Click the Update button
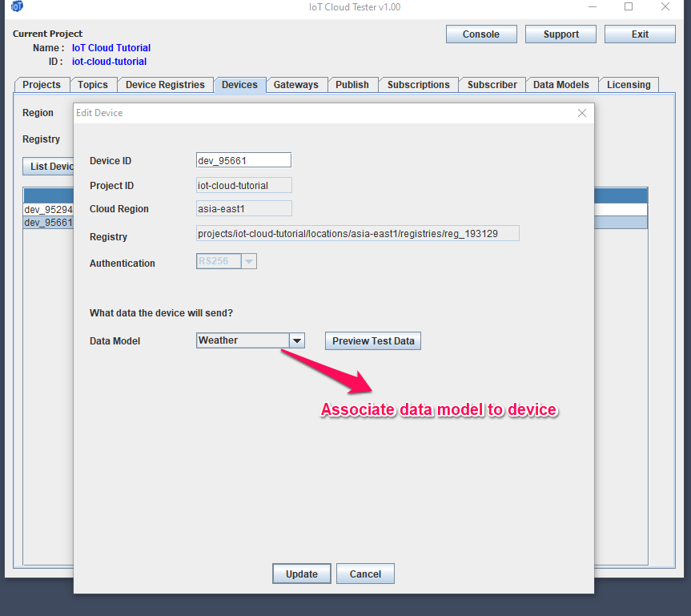 [x=301, y=574]
